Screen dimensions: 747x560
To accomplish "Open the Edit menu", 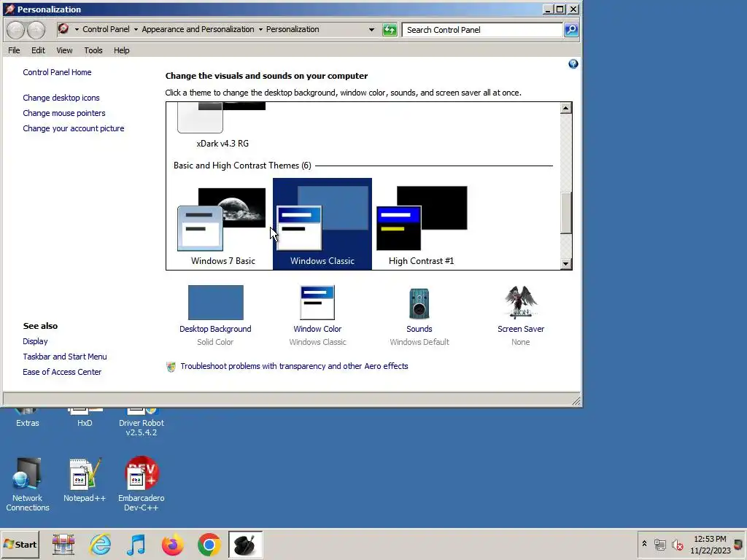I will (38, 50).
